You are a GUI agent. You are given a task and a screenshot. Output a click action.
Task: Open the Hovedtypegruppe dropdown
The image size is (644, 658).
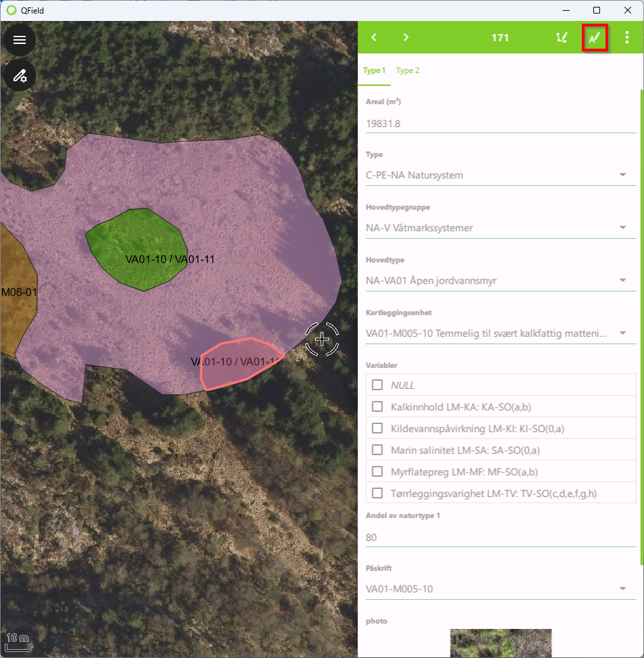pyautogui.click(x=622, y=228)
